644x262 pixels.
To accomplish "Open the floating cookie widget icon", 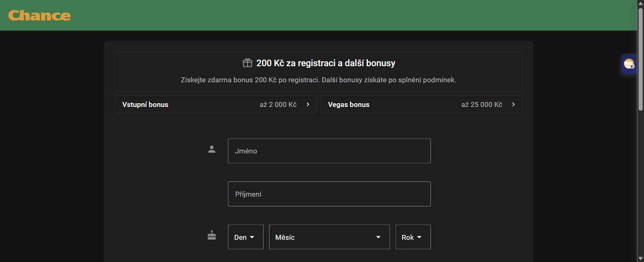I will pos(629,64).
